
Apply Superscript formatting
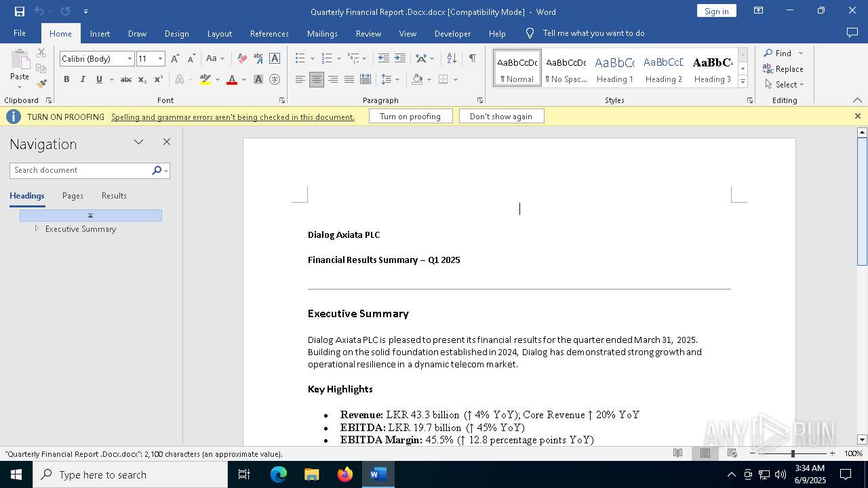(158, 79)
